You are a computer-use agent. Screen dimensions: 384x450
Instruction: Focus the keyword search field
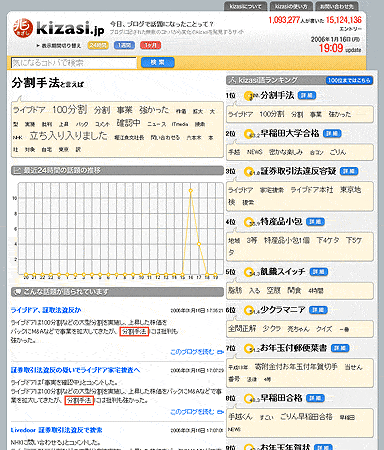74,63
